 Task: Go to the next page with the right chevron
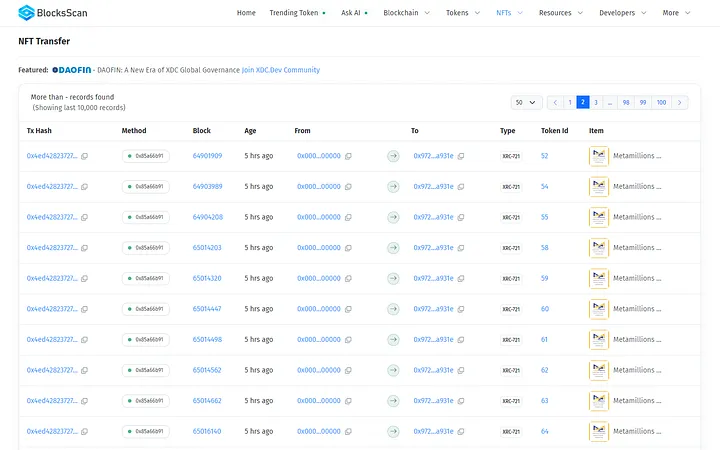[680, 102]
